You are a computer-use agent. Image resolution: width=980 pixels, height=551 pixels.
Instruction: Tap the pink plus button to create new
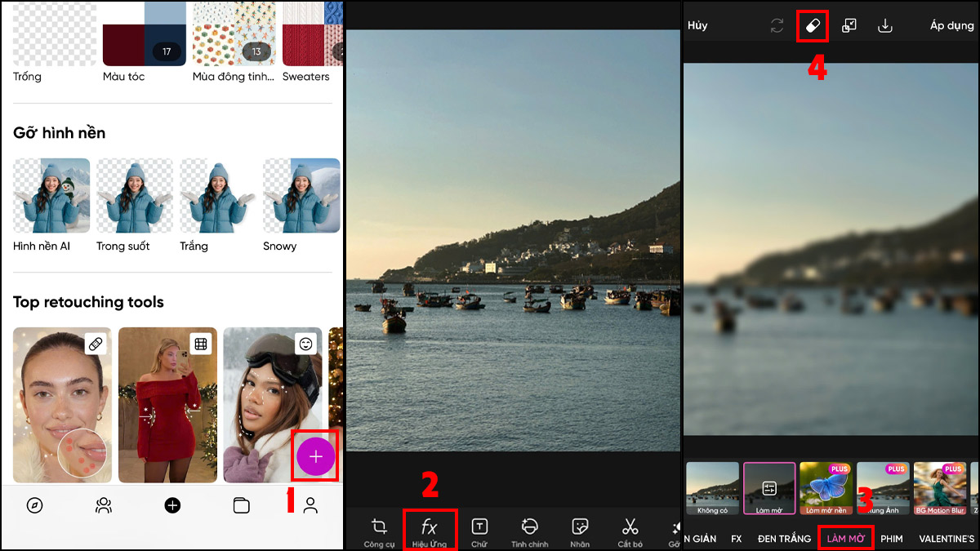[314, 458]
